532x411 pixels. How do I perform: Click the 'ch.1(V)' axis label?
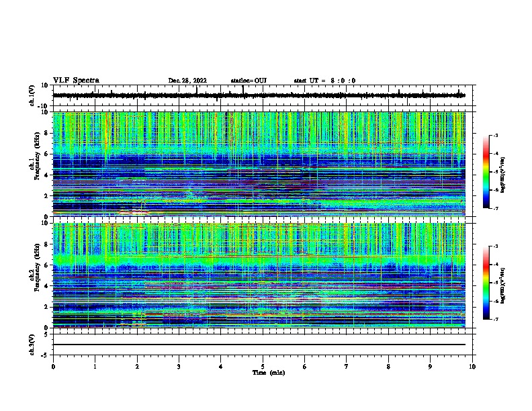click(32, 95)
